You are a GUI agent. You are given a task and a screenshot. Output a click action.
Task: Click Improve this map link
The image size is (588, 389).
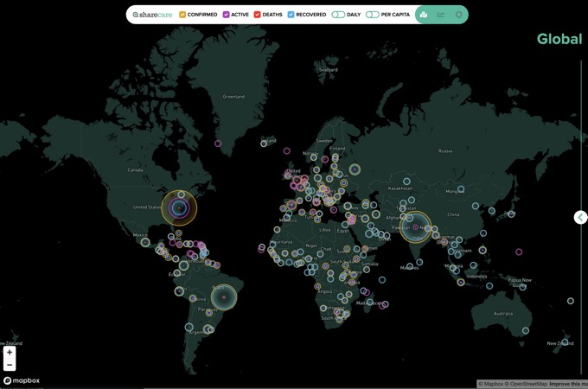568,384
